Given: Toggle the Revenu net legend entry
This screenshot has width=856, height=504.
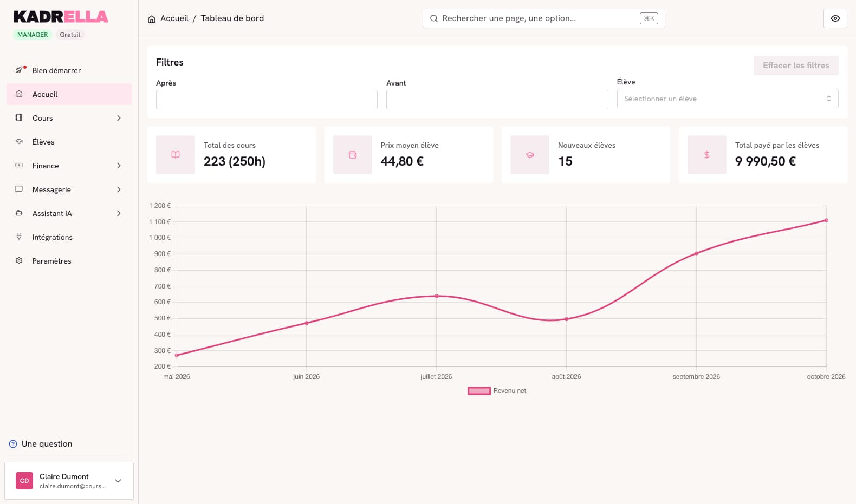Looking at the screenshot, I should [x=497, y=391].
